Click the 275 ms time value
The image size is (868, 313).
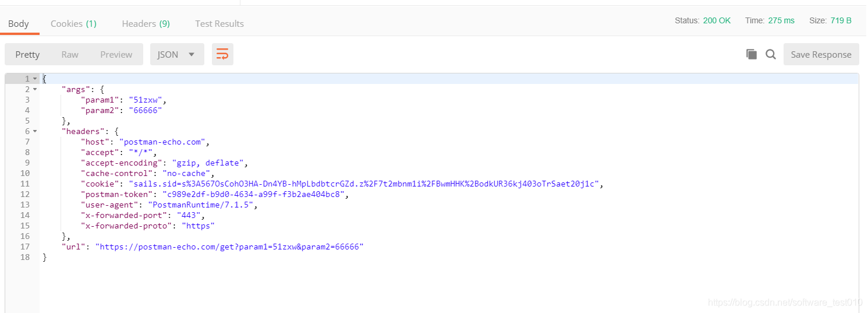click(x=781, y=20)
